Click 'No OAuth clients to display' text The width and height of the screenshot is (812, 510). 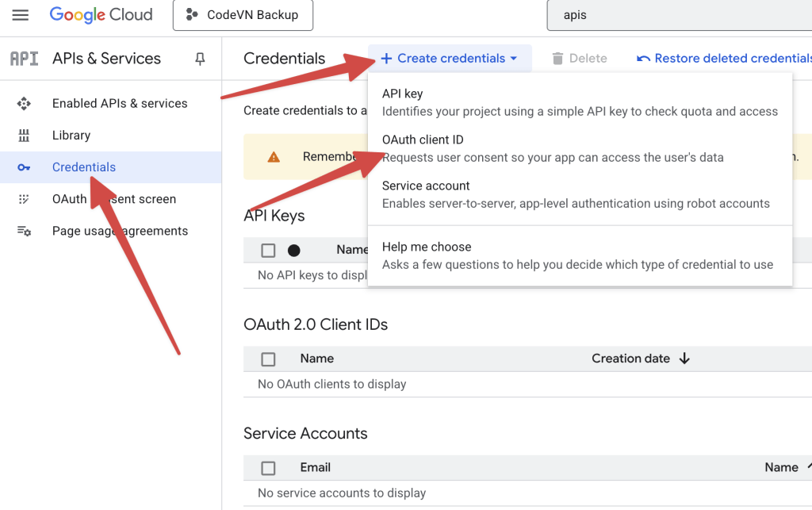point(332,384)
